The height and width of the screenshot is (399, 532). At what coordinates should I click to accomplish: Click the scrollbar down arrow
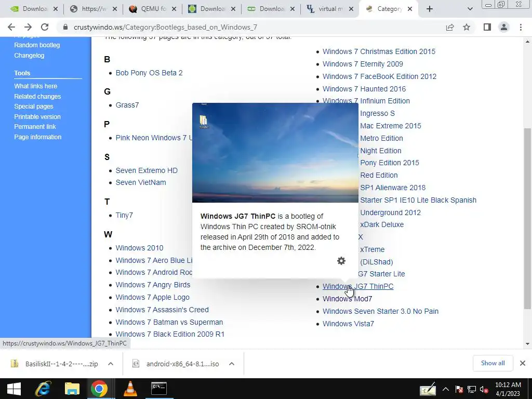coord(528,344)
